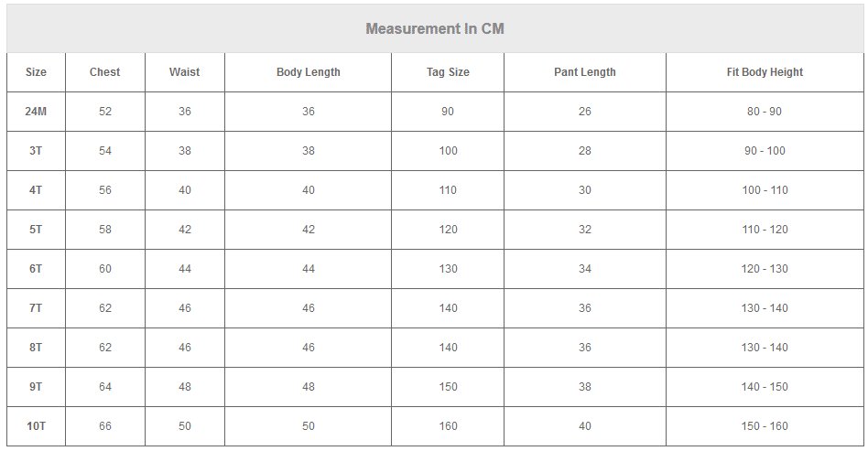
Task: Select the Body Length column header
Action: point(308,72)
